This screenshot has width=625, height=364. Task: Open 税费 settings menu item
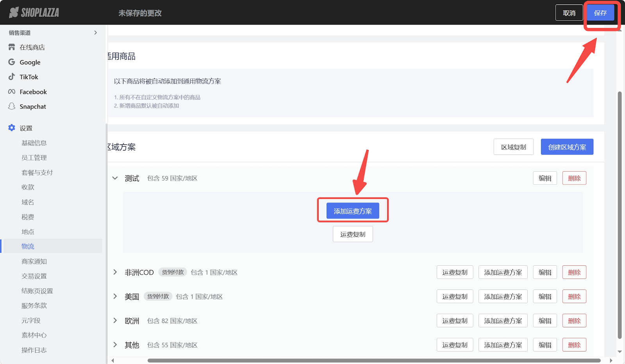tap(28, 217)
